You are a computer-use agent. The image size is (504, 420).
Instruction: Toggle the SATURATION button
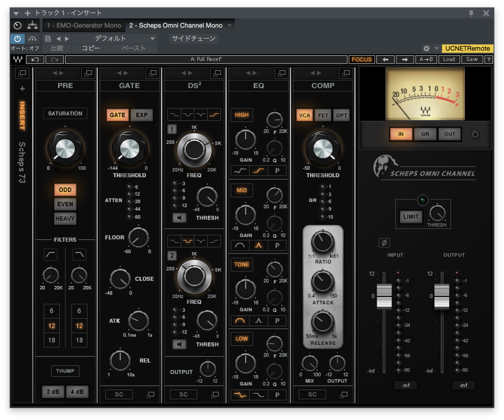coord(65,113)
